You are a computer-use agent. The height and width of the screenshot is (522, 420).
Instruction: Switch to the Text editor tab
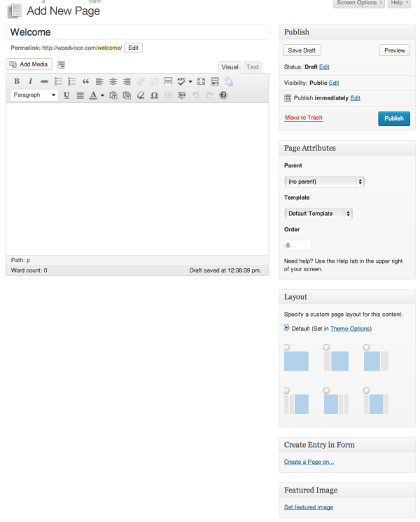point(253,67)
